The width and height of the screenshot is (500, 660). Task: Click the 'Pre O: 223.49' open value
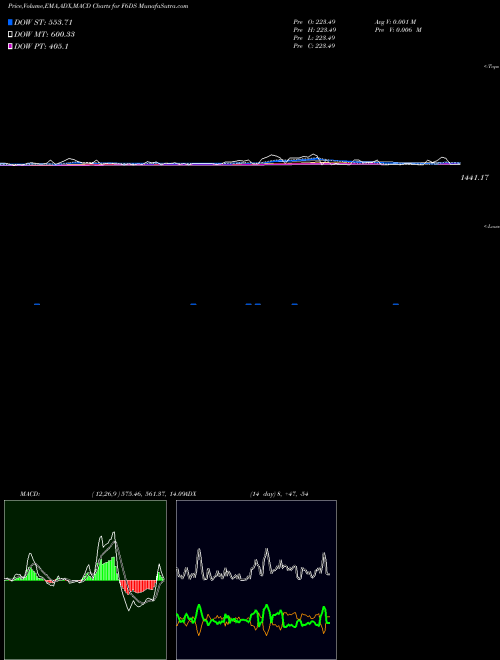tap(314, 22)
